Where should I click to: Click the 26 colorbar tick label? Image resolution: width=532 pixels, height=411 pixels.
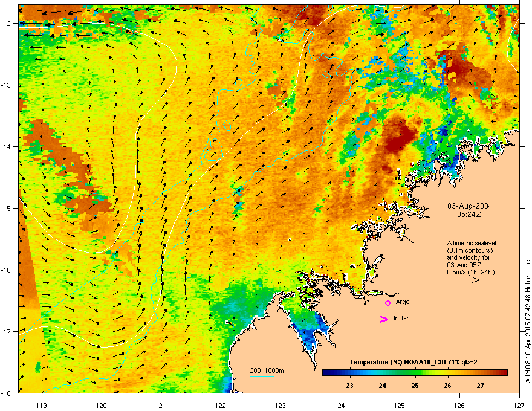pos(447,386)
